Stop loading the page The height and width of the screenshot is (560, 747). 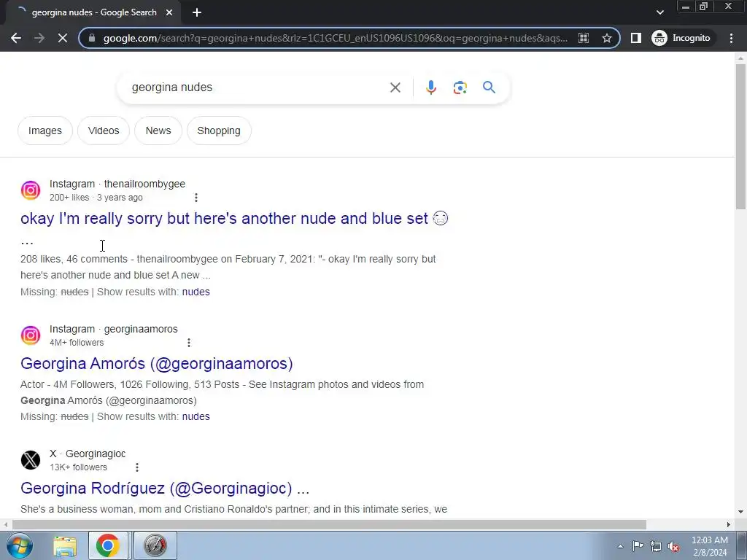63,38
